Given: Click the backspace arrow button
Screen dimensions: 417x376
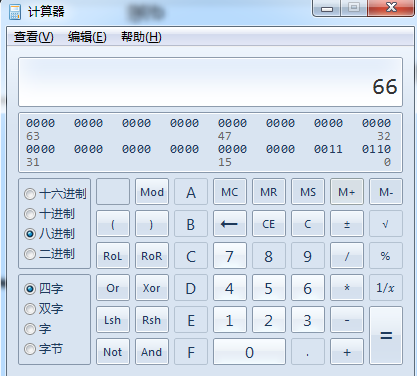Looking at the screenshot, I should point(230,224).
